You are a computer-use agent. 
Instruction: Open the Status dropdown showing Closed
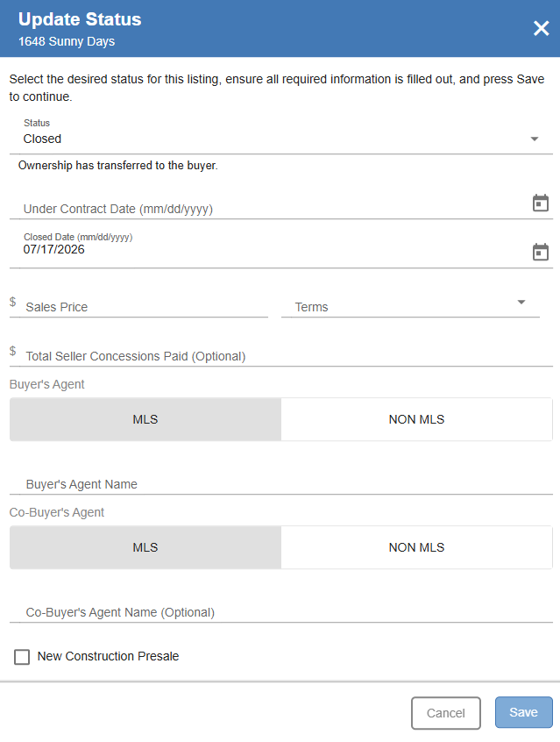coord(281,135)
